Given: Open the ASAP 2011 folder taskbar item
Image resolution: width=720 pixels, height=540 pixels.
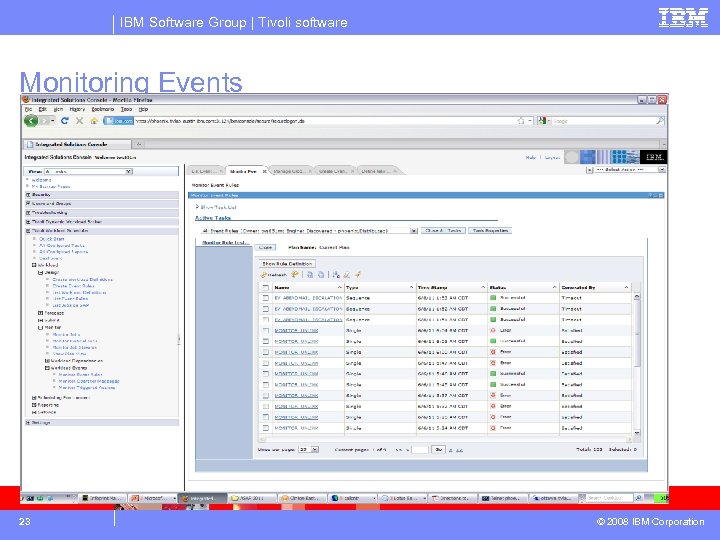Looking at the screenshot, I should pyautogui.click(x=252, y=498).
